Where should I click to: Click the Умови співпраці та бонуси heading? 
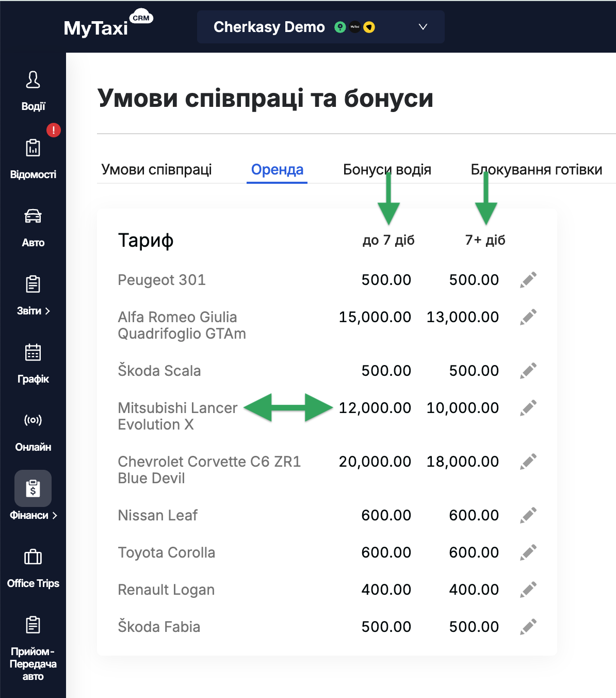click(265, 98)
